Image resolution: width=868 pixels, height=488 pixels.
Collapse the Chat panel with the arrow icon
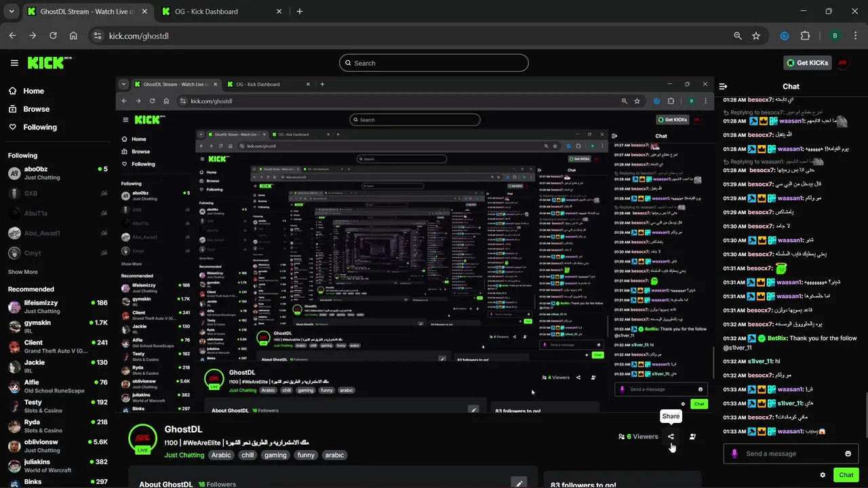point(723,86)
